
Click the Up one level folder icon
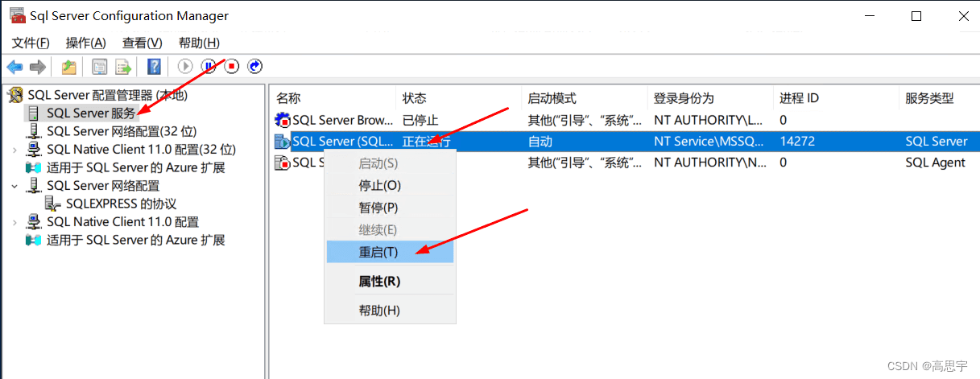point(69,67)
